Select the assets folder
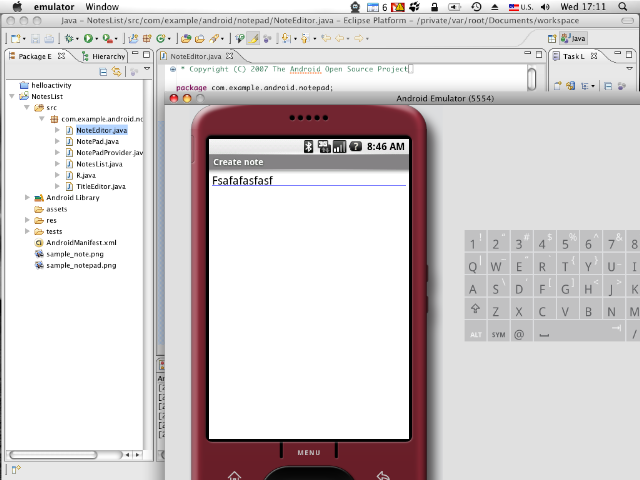Viewport: 640px width, 480px height. click(56, 209)
